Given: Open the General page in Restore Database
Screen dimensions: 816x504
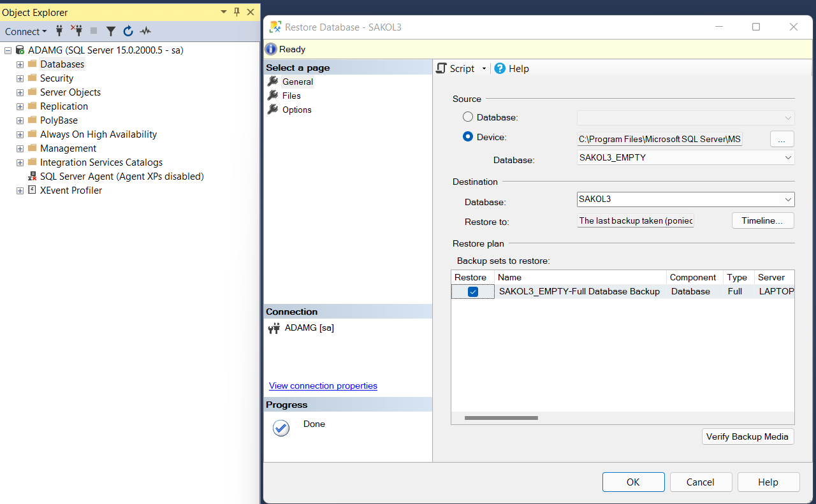Looking at the screenshot, I should [x=298, y=82].
